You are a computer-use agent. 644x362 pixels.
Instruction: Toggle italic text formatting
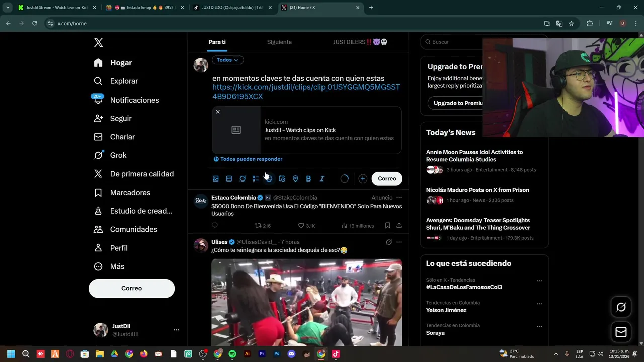pos(322,178)
